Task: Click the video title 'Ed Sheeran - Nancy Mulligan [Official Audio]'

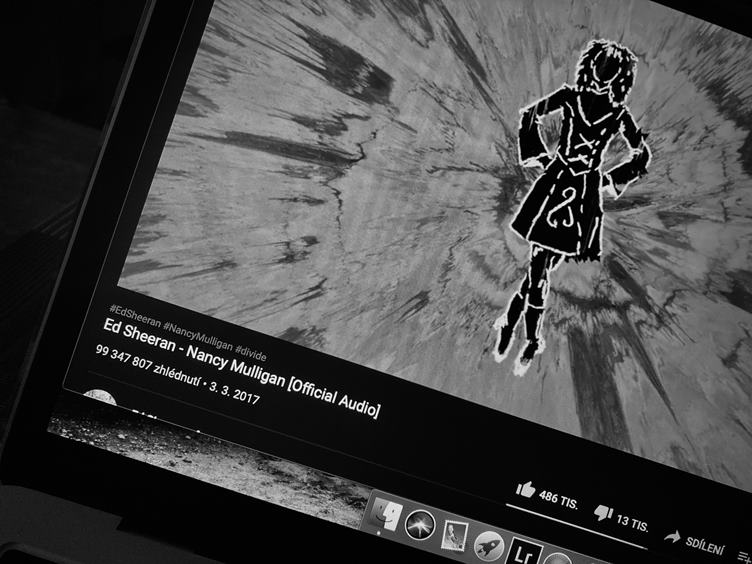Action: click(241, 368)
